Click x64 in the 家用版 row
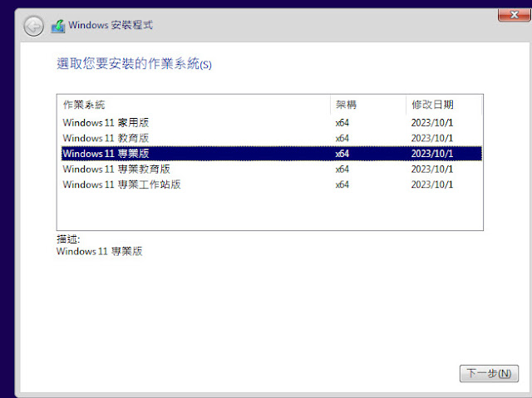The image size is (532, 398). [x=342, y=122]
